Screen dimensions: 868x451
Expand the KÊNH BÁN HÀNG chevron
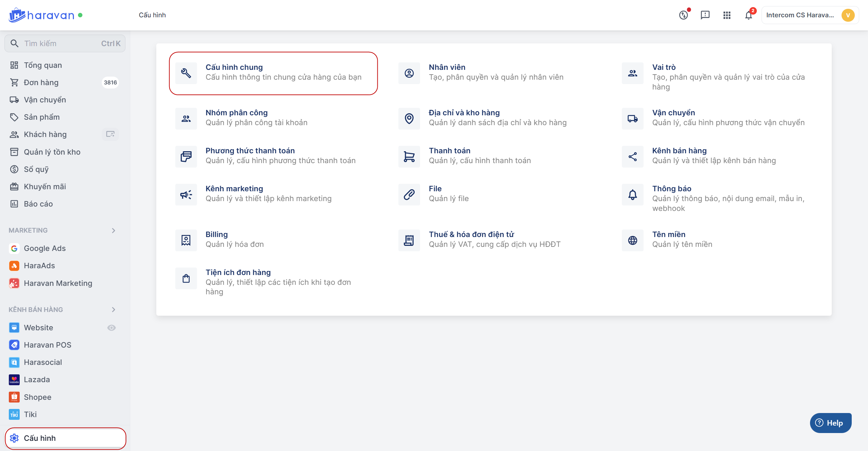point(114,310)
